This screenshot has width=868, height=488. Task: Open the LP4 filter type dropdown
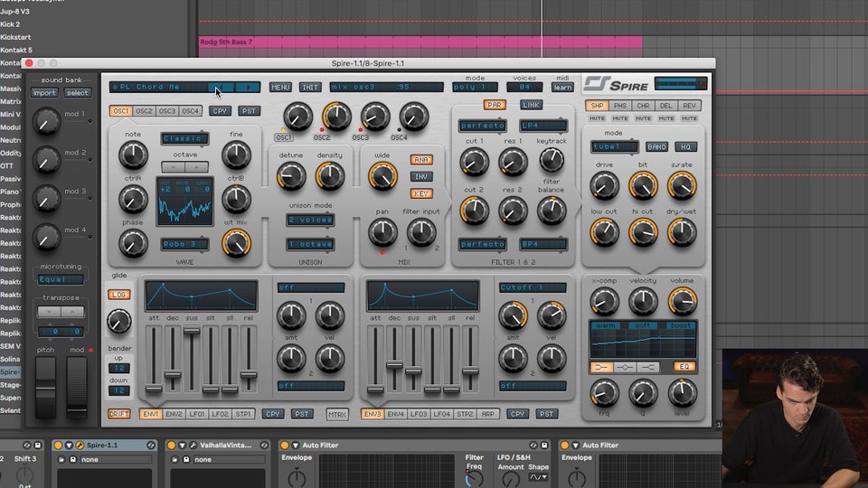point(543,126)
